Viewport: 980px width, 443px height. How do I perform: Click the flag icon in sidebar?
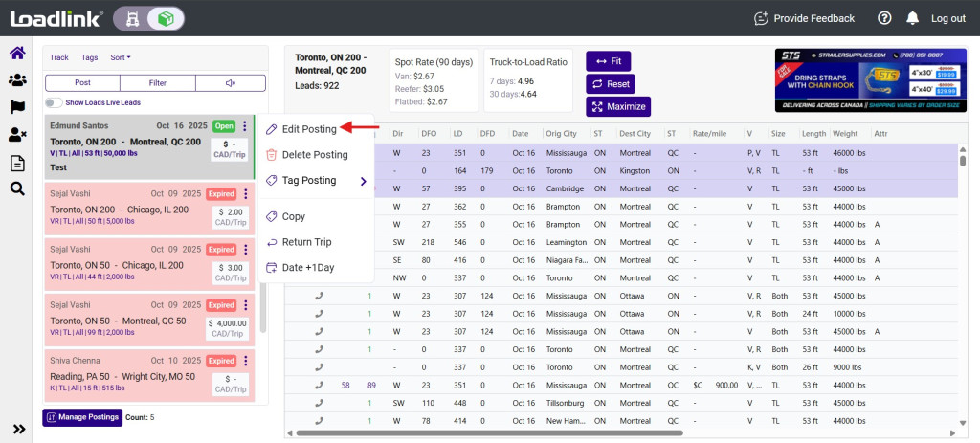pos(17,108)
